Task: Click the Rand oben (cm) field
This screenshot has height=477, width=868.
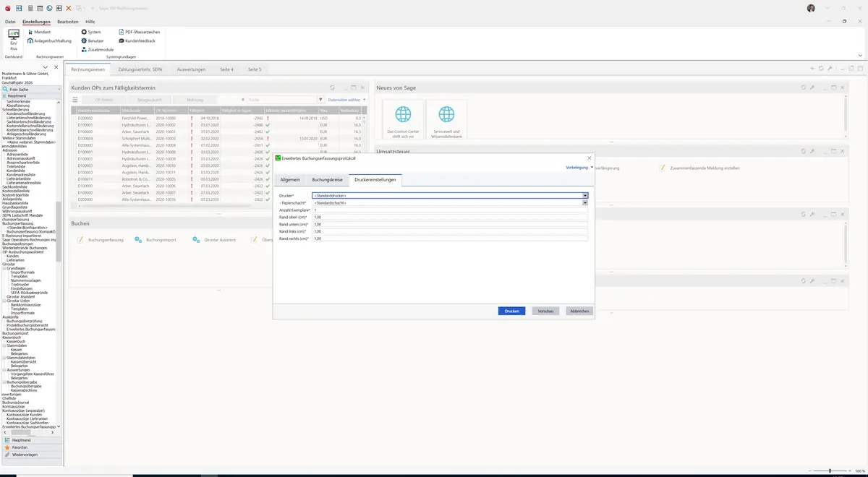Action: [449, 217]
